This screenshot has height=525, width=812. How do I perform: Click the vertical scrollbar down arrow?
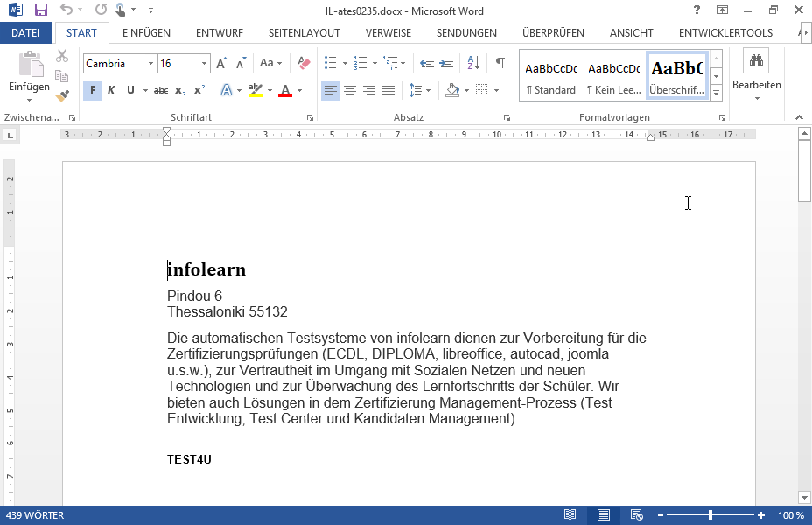[x=804, y=498]
